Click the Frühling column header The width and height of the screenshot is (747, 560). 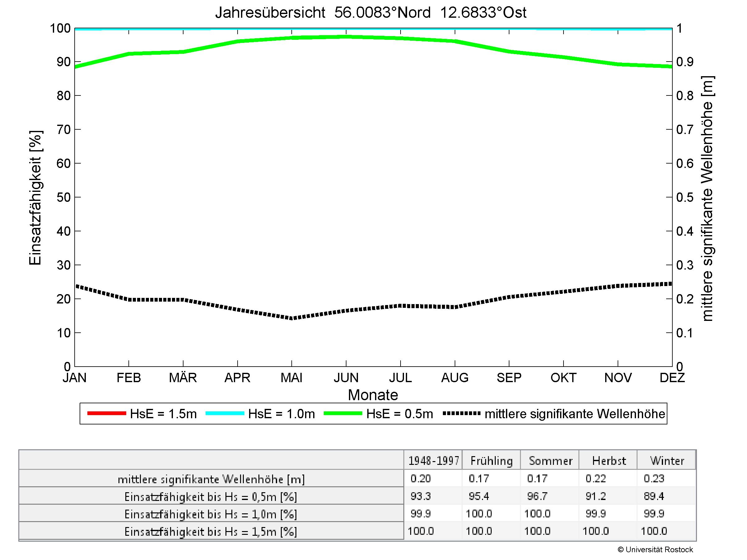(491, 461)
